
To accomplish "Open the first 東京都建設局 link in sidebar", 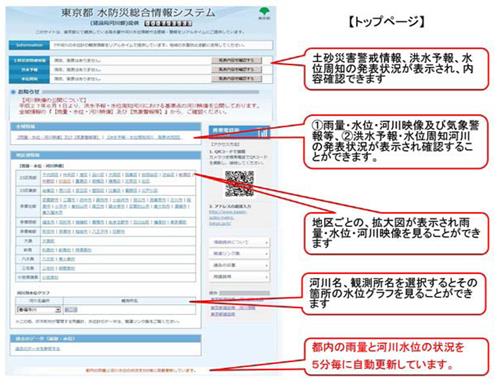I will 236,299.
